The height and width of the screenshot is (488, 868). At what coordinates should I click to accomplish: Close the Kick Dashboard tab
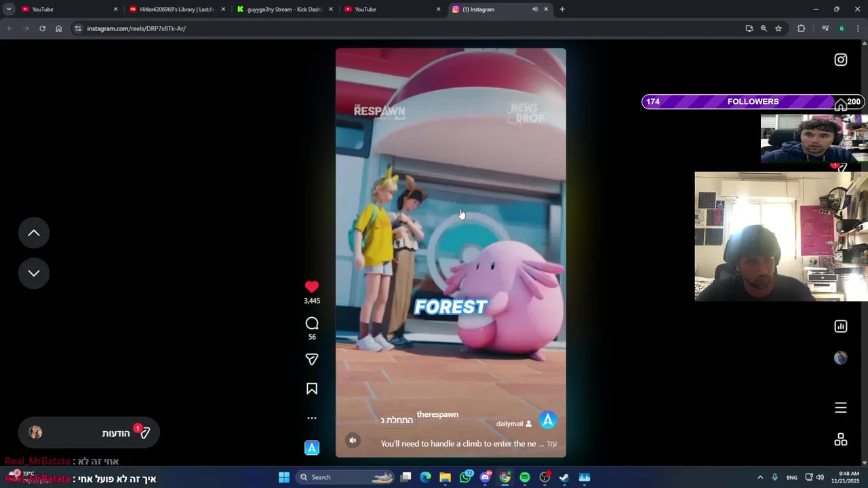(331, 9)
